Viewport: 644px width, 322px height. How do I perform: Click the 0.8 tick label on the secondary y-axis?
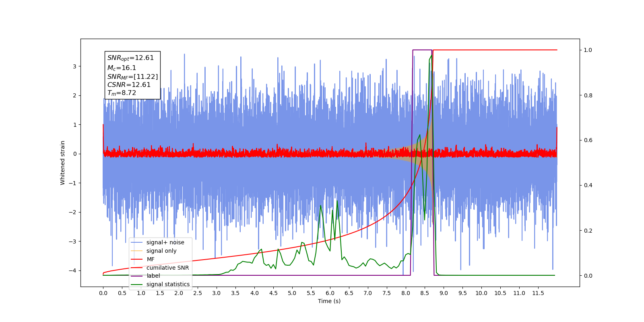(x=588, y=95)
